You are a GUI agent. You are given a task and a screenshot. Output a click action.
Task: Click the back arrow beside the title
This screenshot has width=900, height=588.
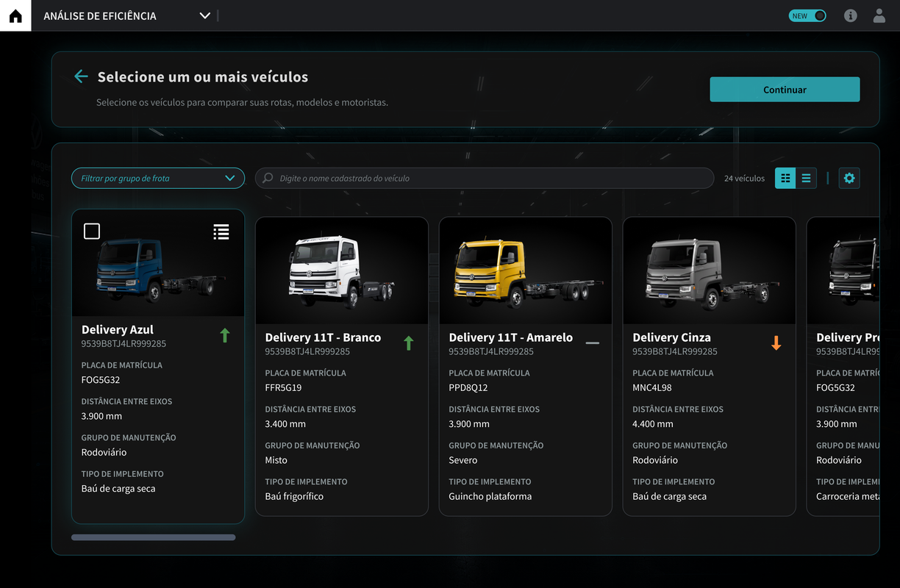[x=81, y=76]
